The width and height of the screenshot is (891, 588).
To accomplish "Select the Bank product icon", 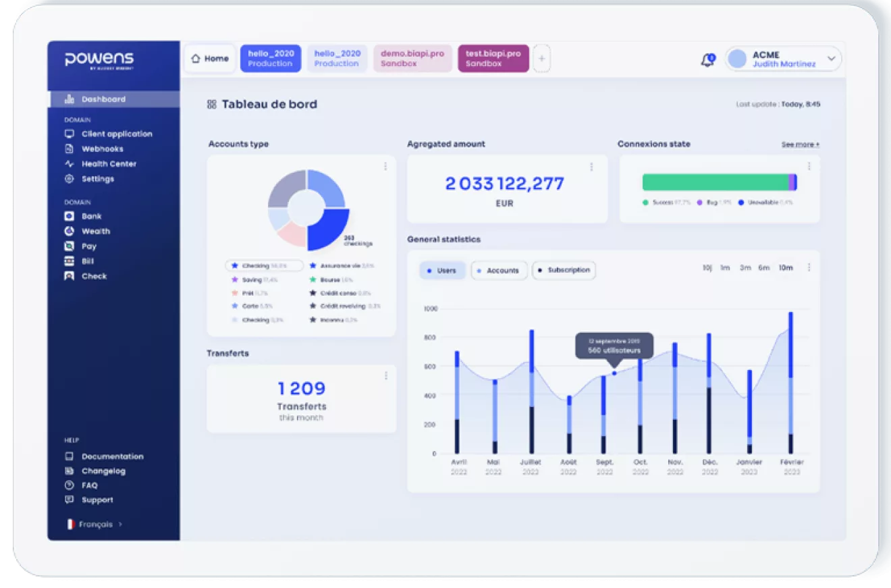I will [69, 216].
